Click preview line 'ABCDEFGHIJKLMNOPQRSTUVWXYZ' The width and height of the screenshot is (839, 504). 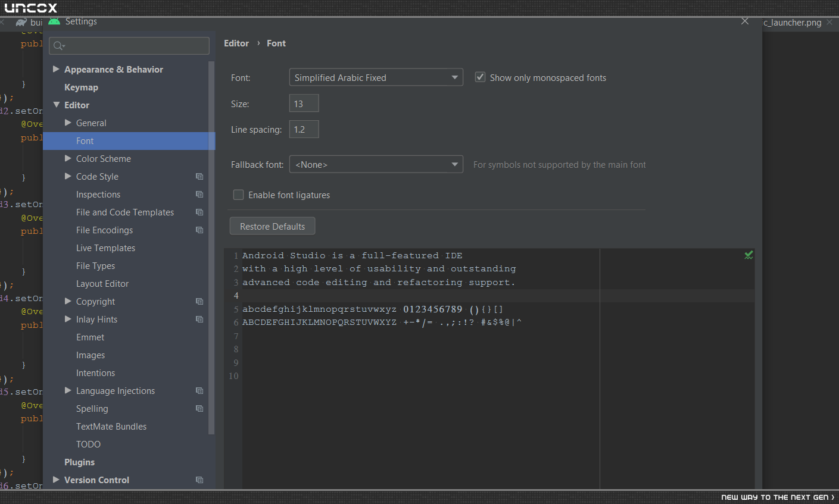tap(319, 322)
